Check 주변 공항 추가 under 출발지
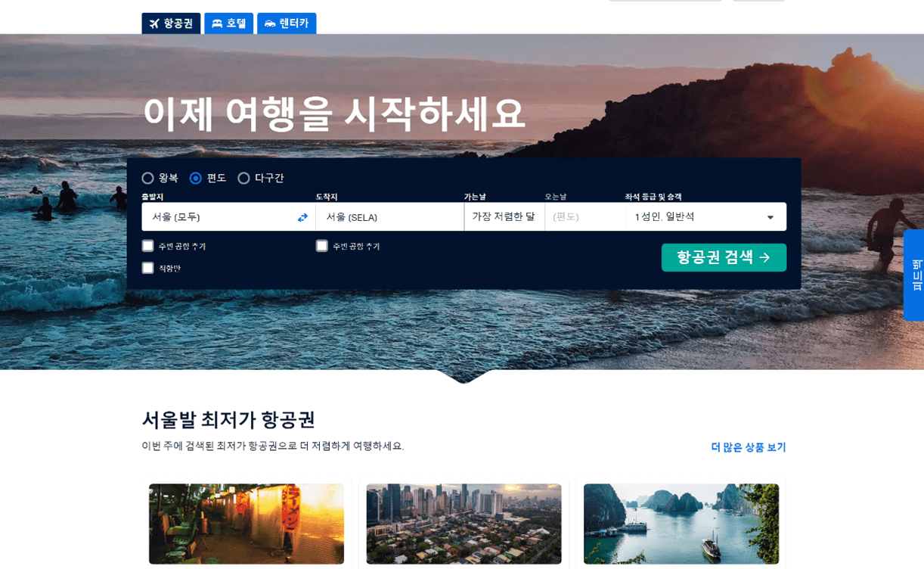The image size is (924, 569). coord(148,246)
